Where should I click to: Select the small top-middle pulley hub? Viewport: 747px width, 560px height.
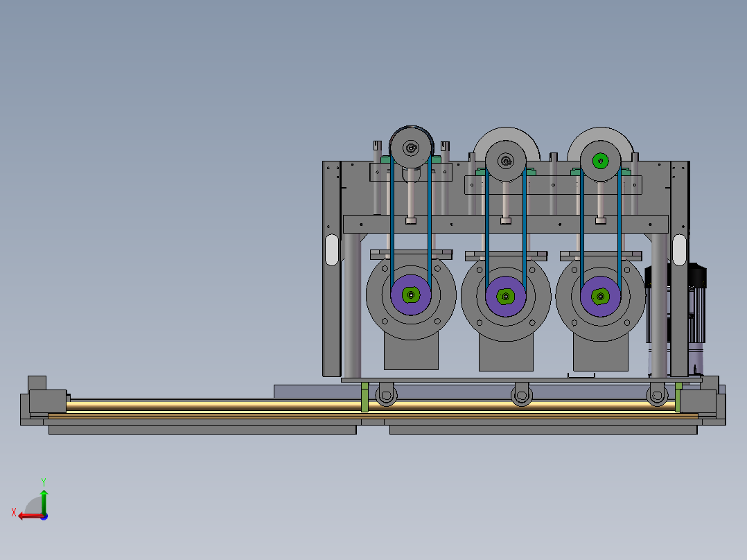coord(505,161)
